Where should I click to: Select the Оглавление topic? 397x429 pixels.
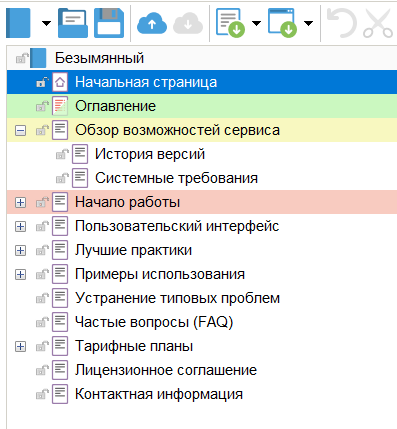click(115, 106)
